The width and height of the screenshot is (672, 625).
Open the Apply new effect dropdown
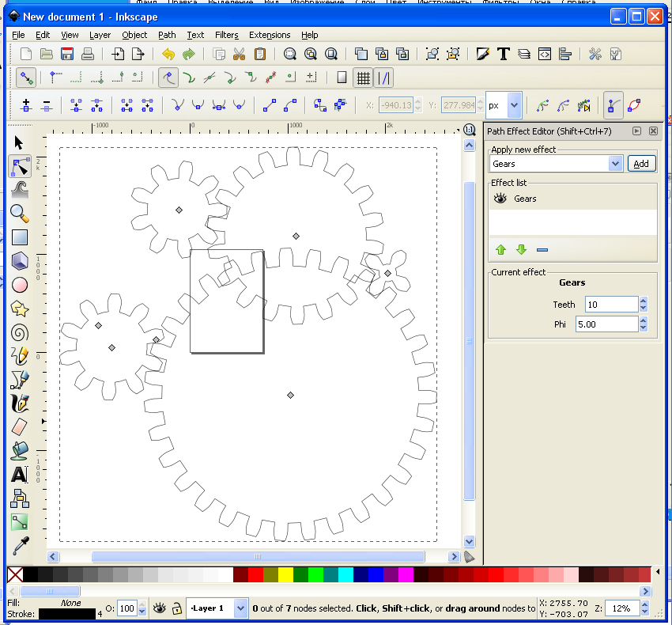point(615,164)
